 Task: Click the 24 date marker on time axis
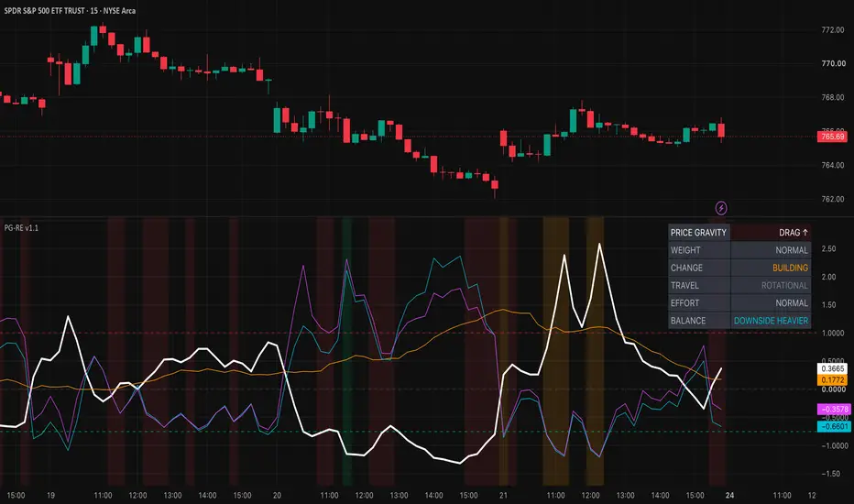coord(729,495)
